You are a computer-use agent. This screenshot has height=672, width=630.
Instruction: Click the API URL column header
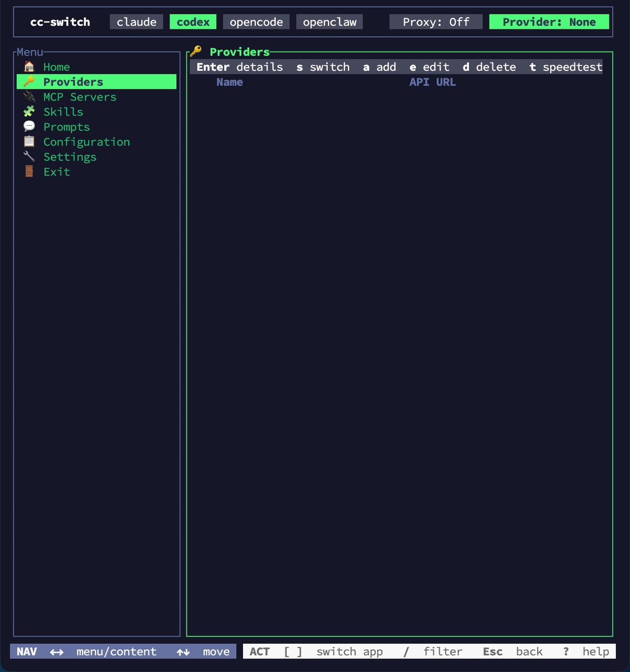click(433, 82)
